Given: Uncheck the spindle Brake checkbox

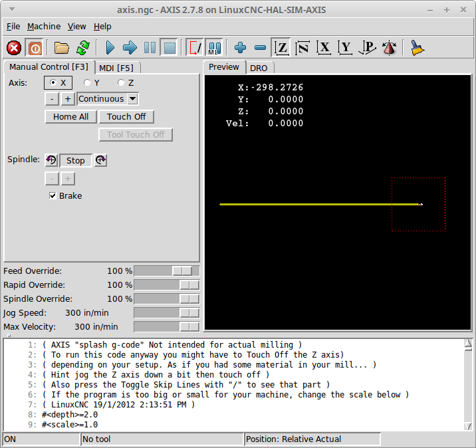Looking at the screenshot, I should click(53, 196).
